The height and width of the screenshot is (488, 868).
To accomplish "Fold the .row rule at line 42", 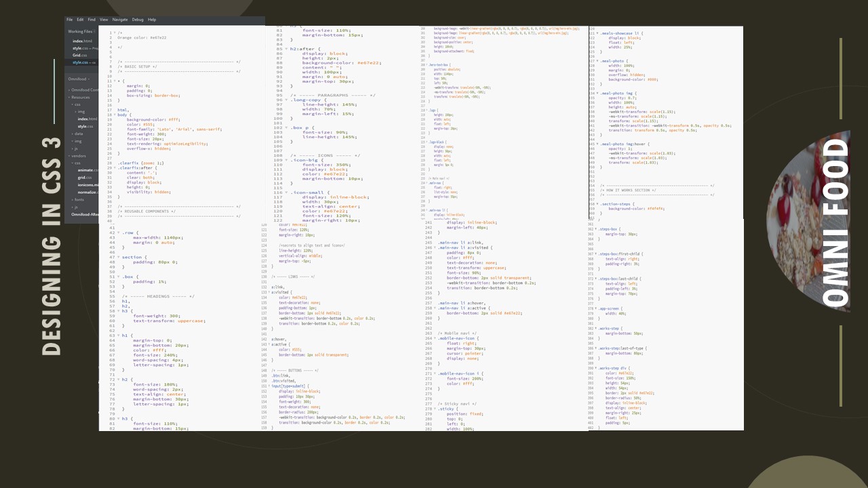I will pos(117,232).
